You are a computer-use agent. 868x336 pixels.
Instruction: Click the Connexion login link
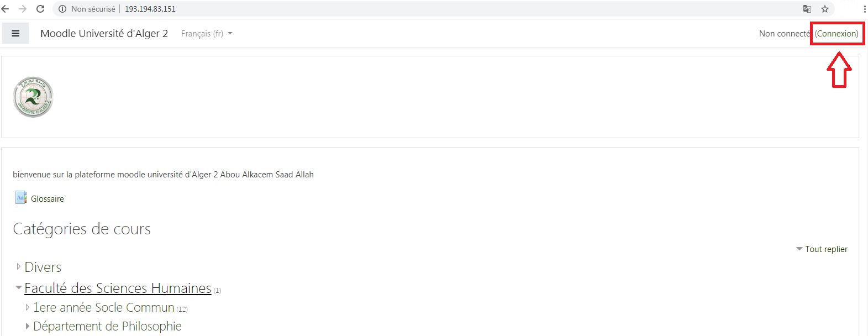point(837,34)
